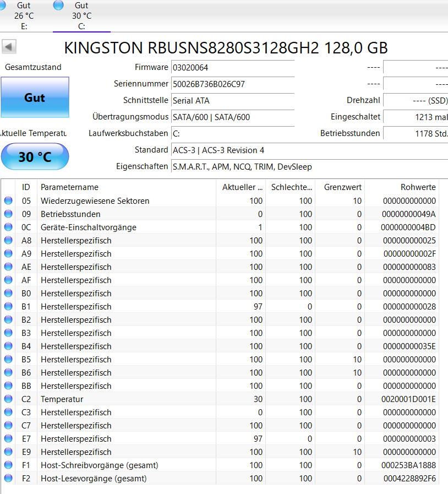Click status dot of row A9

pos(8,253)
